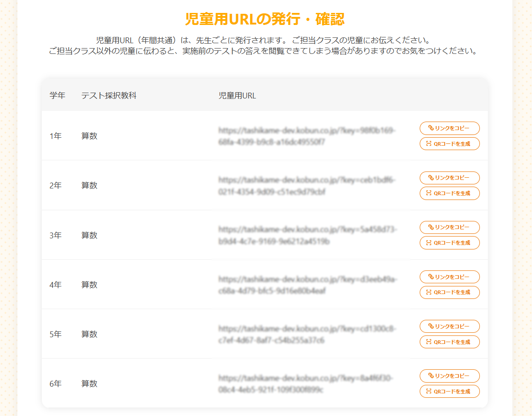Copy the link for grade 1年

coord(450,128)
